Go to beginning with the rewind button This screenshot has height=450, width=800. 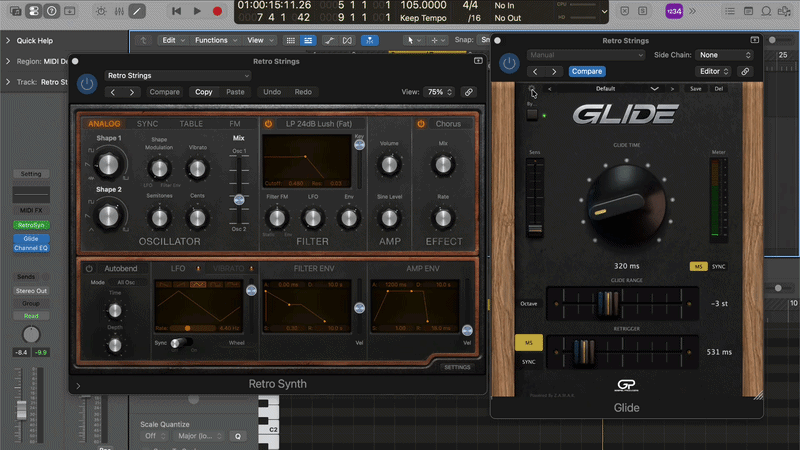point(177,11)
